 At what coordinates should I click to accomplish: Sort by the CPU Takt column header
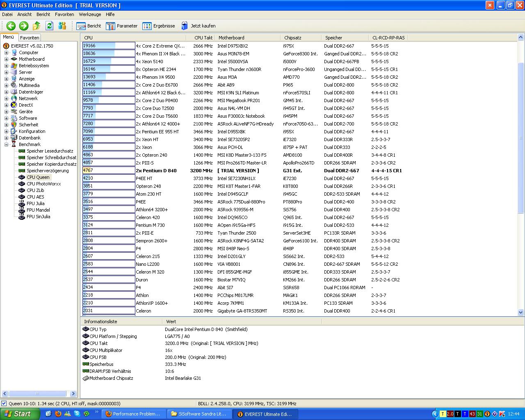click(x=200, y=38)
